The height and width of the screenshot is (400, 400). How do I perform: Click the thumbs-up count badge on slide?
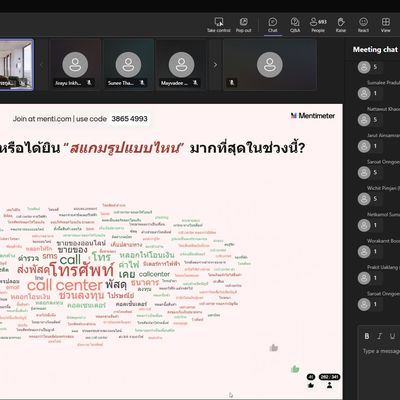pyautogui.click(x=311, y=377)
